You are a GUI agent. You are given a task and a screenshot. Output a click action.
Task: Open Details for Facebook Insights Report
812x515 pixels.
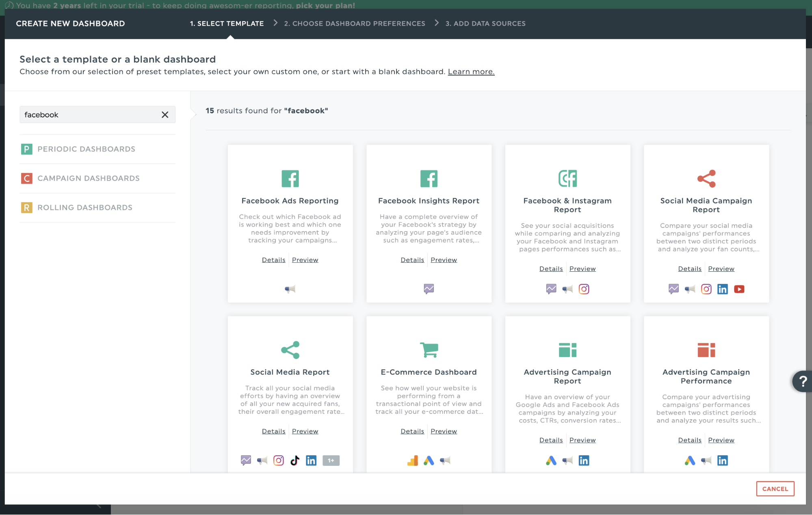412,260
